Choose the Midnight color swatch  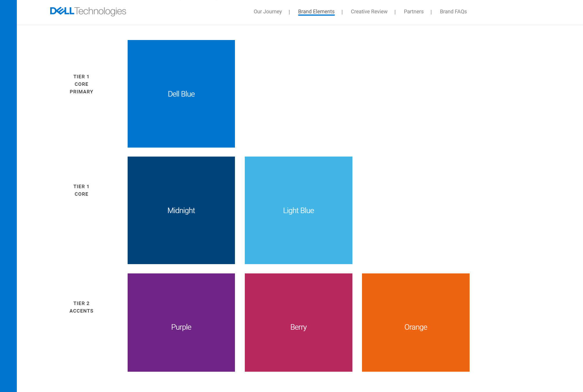pyautogui.click(x=181, y=210)
